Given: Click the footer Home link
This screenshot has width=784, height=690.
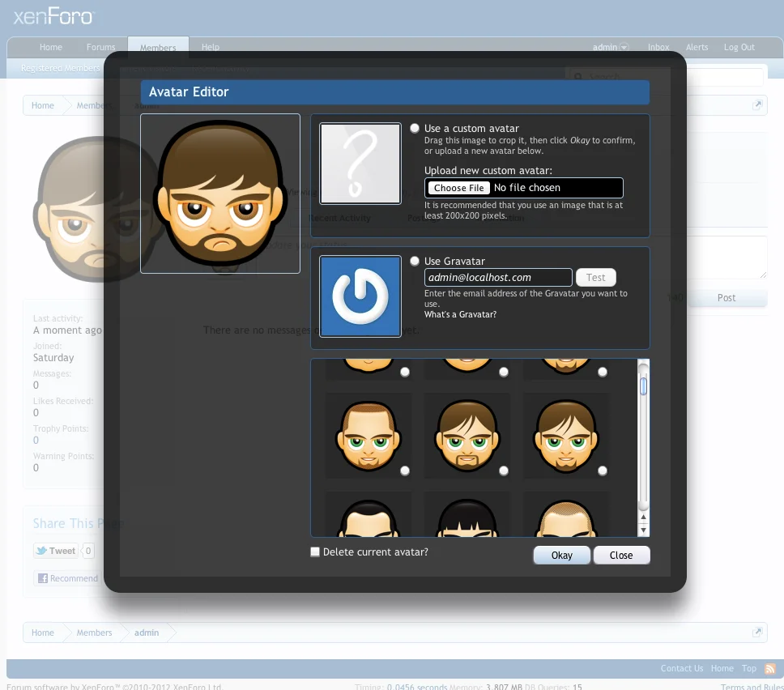Looking at the screenshot, I should tap(722, 668).
